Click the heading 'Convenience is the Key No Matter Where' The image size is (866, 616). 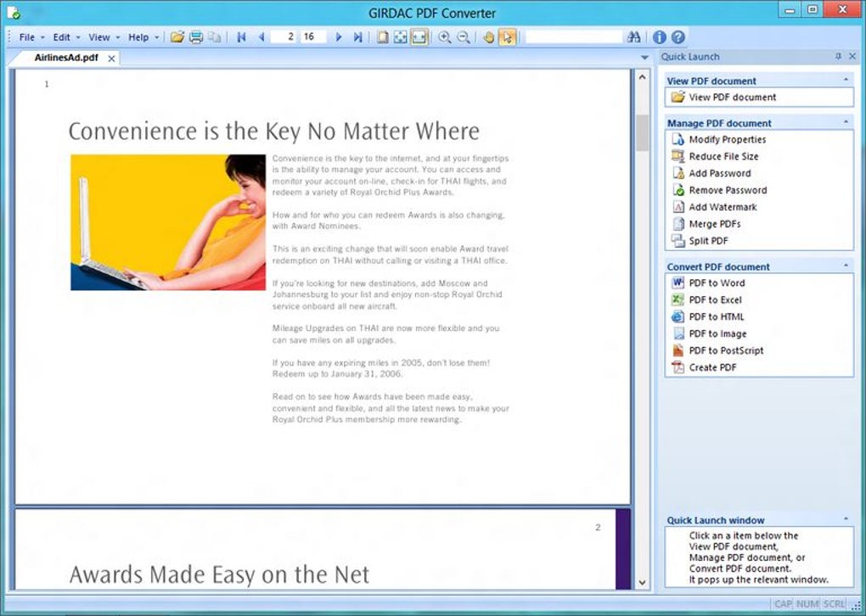[x=274, y=132]
